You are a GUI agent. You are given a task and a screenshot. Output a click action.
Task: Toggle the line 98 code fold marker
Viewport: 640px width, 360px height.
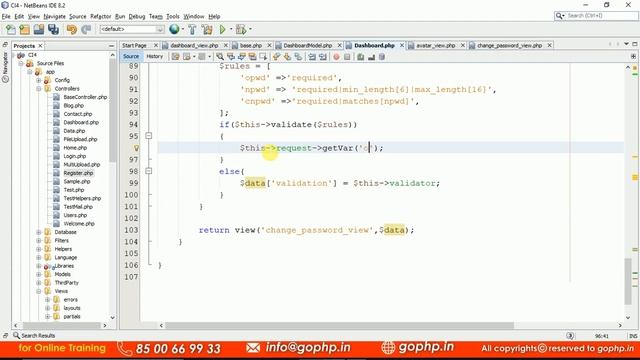point(149,171)
